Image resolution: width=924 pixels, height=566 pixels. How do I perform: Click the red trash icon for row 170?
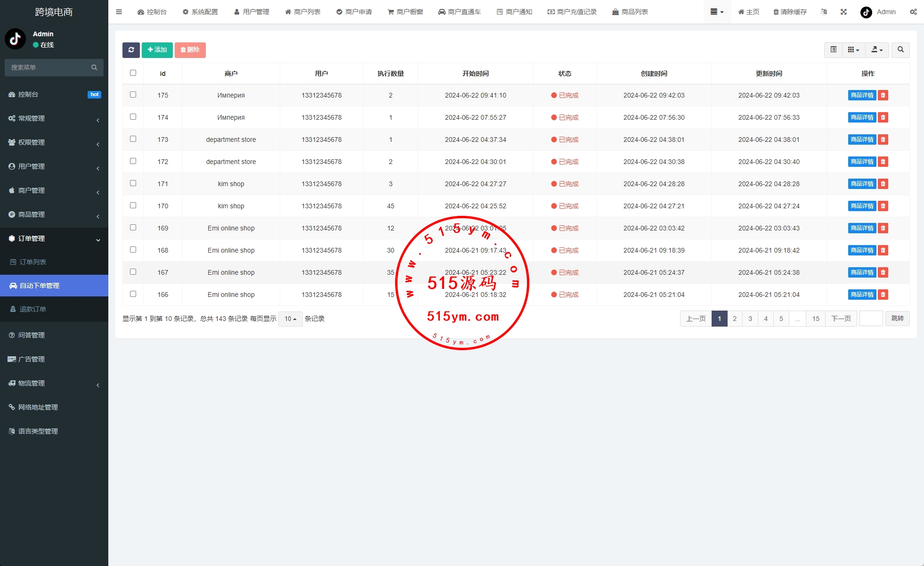pos(883,206)
